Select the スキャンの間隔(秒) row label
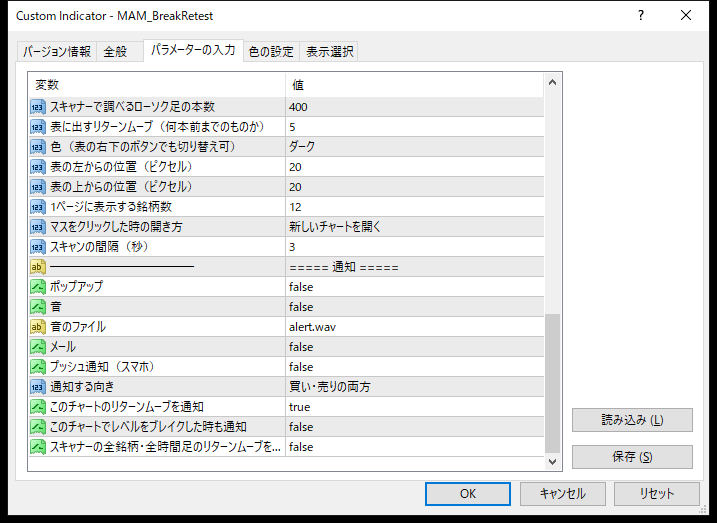Image resolution: width=717 pixels, height=523 pixels. (99, 247)
